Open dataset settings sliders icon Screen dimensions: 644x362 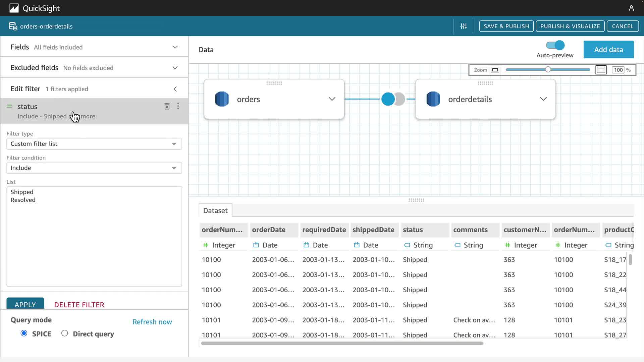pyautogui.click(x=464, y=26)
